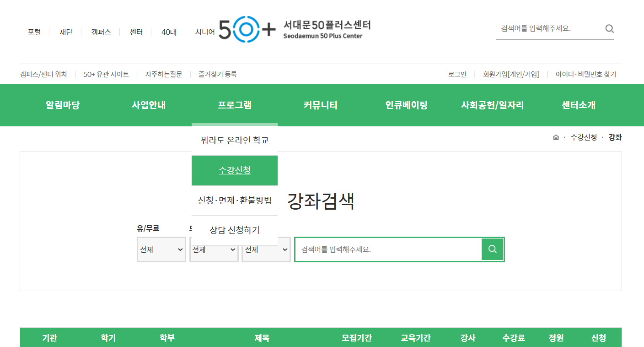Choose 뭐라도 온라인 학교 submenu item
The height and width of the screenshot is (347, 644).
234,140
